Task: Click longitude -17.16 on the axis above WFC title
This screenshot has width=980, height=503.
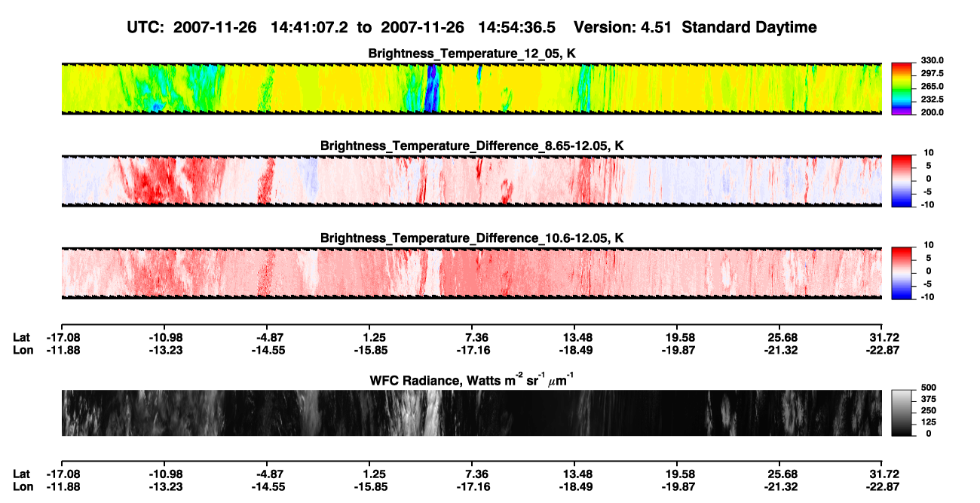Action: [471, 349]
